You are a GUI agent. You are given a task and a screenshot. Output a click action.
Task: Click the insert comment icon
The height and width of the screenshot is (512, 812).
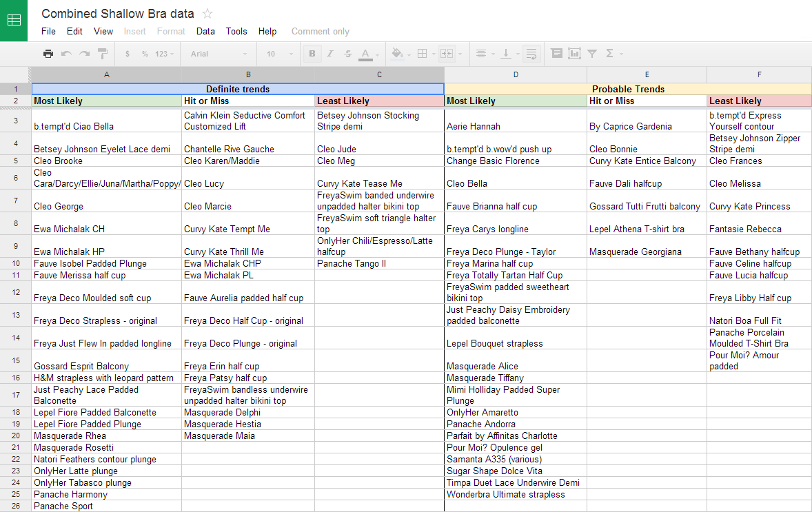tap(557, 53)
